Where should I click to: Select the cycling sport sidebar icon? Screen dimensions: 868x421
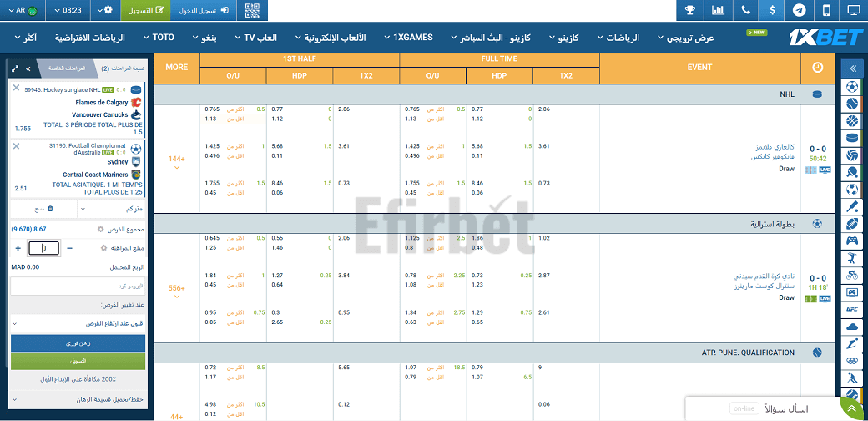pyautogui.click(x=852, y=276)
